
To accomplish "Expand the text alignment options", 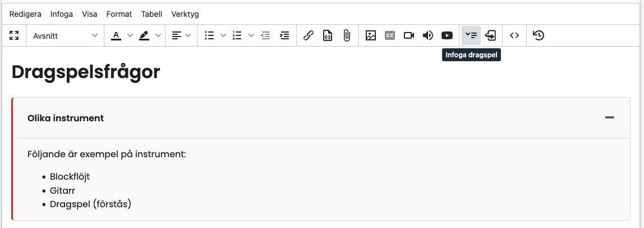I will (181, 35).
